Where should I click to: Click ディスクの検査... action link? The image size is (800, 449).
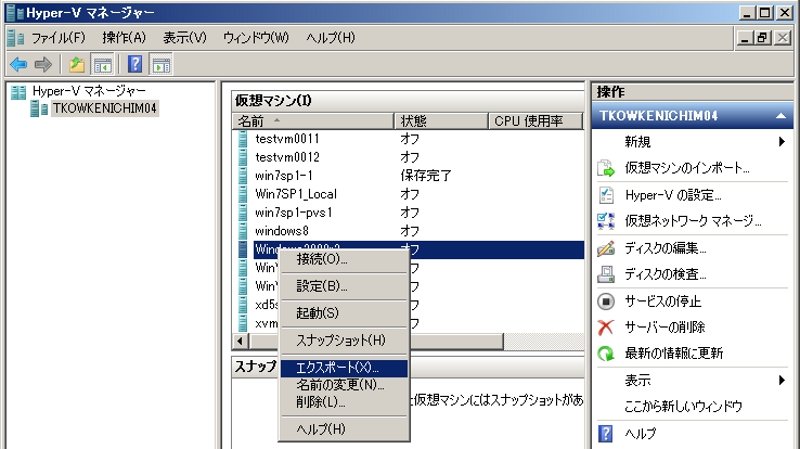(x=665, y=275)
